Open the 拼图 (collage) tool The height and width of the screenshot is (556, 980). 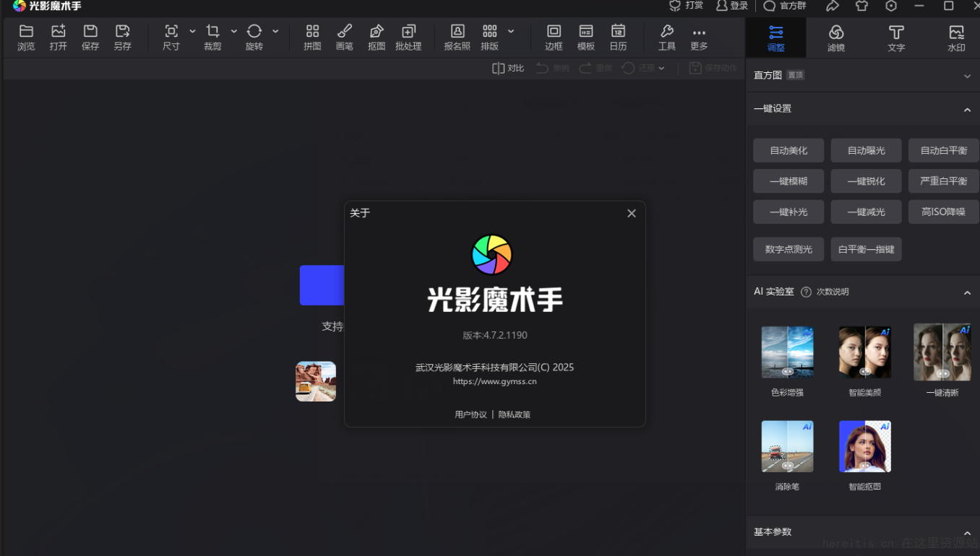311,37
